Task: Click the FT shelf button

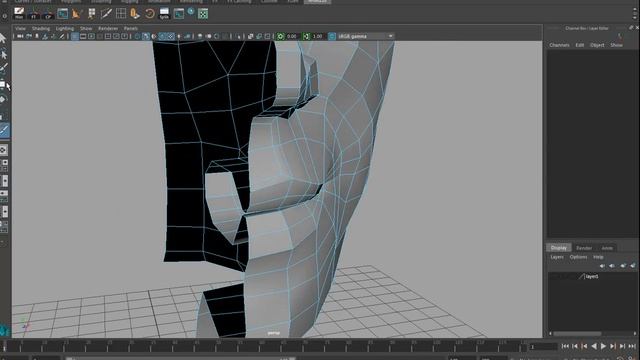Action: click(33, 15)
